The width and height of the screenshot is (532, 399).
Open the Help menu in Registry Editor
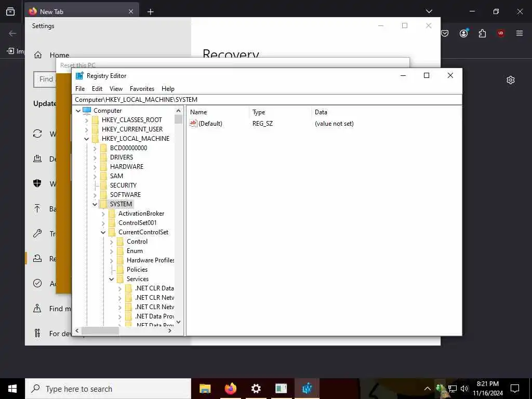click(168, 88)
